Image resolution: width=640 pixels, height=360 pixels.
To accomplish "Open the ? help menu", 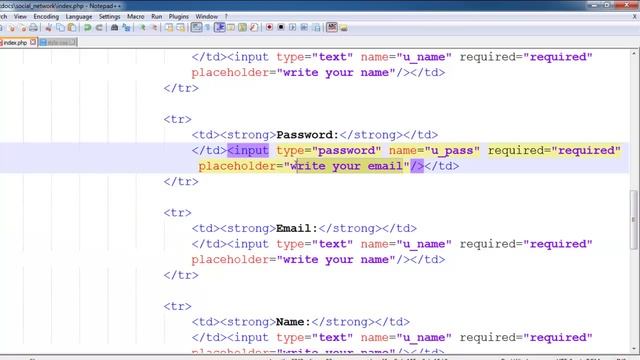I will click(x=226, y=17).
